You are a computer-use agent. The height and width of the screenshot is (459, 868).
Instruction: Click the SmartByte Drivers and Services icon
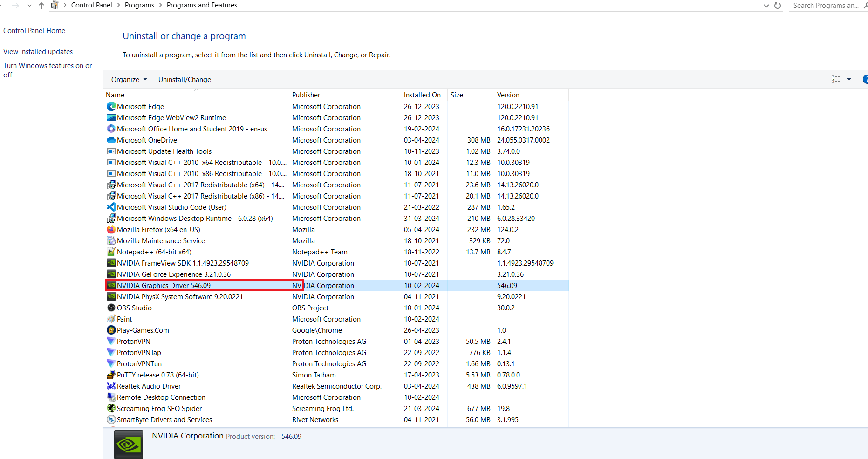coord(111,420)
